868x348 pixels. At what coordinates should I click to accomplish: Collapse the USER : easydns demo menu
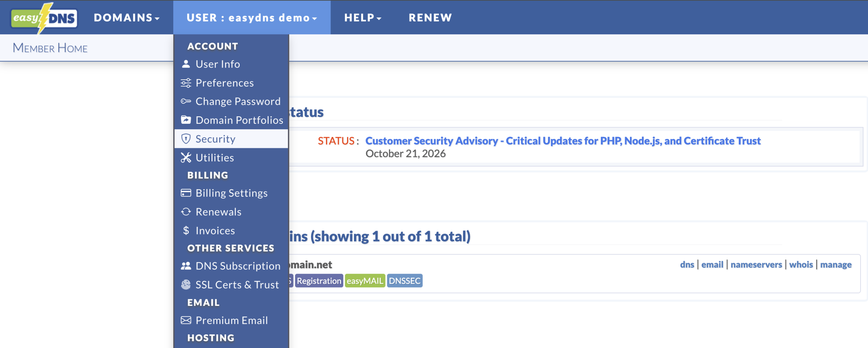(252, 18)
